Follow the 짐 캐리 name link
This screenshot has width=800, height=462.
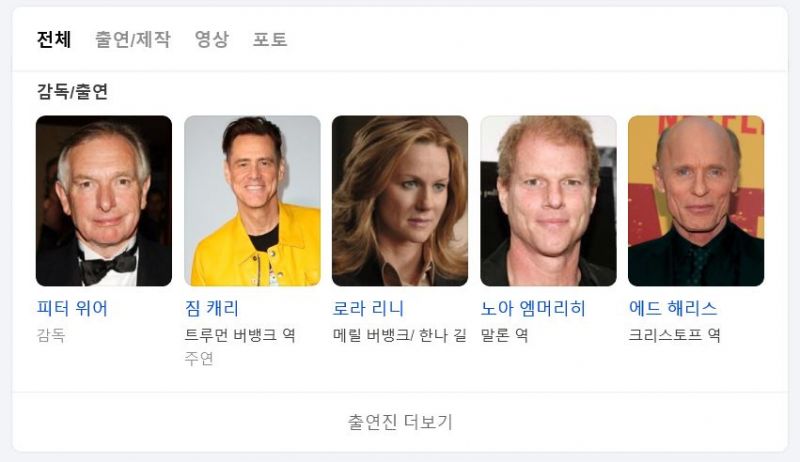(x=212, y=309)
